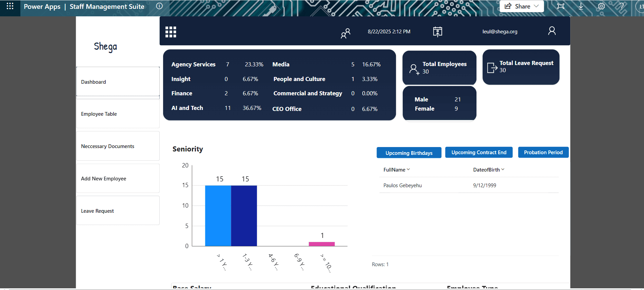Go to the Dashboard menu item
This screenshot has width=644, height=290.
[x=118, y=82]
